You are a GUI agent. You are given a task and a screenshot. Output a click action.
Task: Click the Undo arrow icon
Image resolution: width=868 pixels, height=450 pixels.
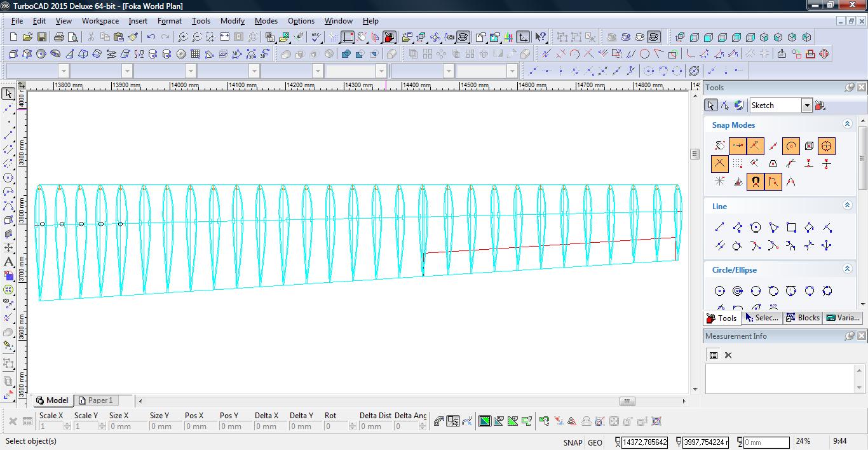[x=151, y=37]
